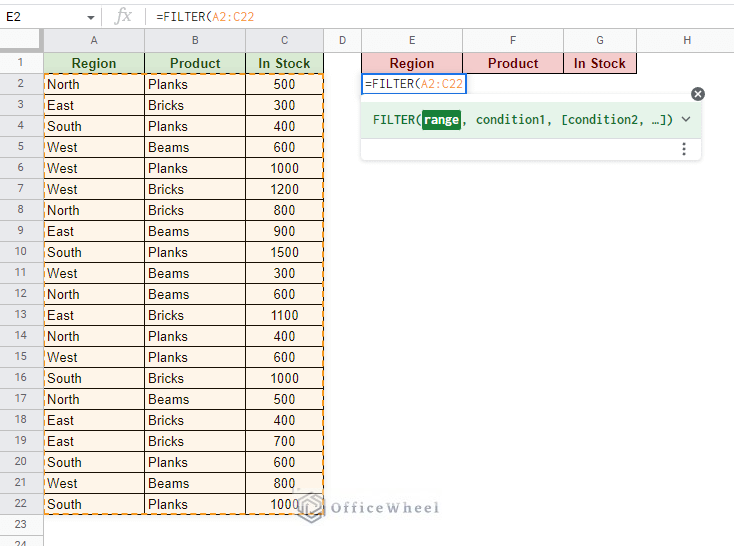
Task: Click cell A11 with West
Action: [x=94, y=273]
